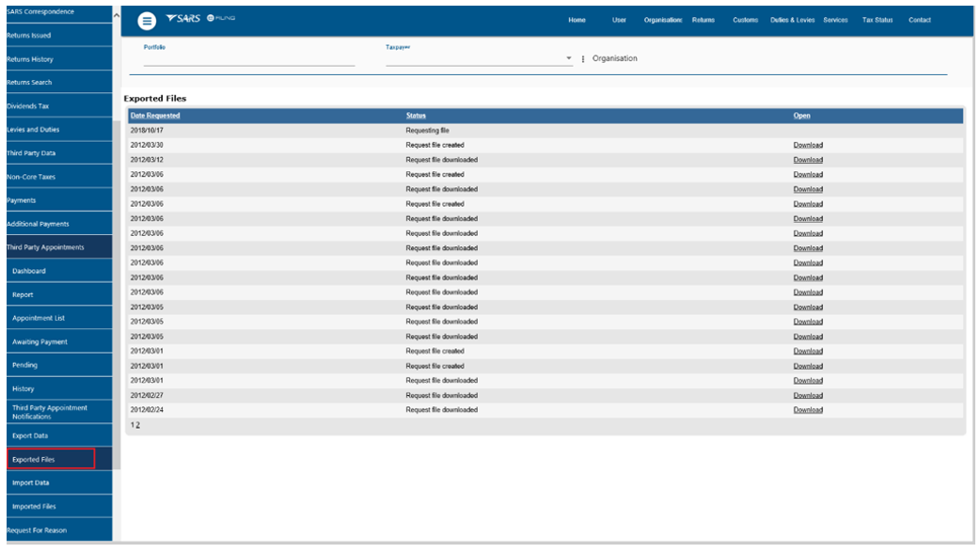Open Import Data in the sidebar
The width and height of the screenshot is (980, 553).
point(31,482)
